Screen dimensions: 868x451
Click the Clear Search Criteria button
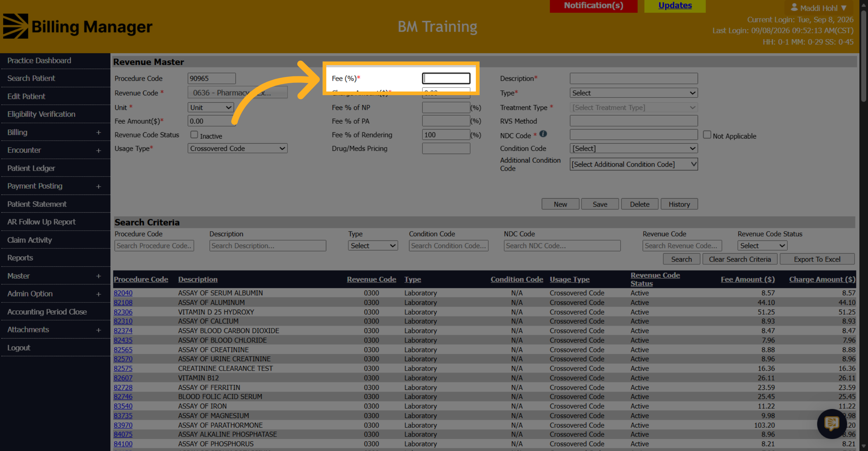tap(740, 259)
